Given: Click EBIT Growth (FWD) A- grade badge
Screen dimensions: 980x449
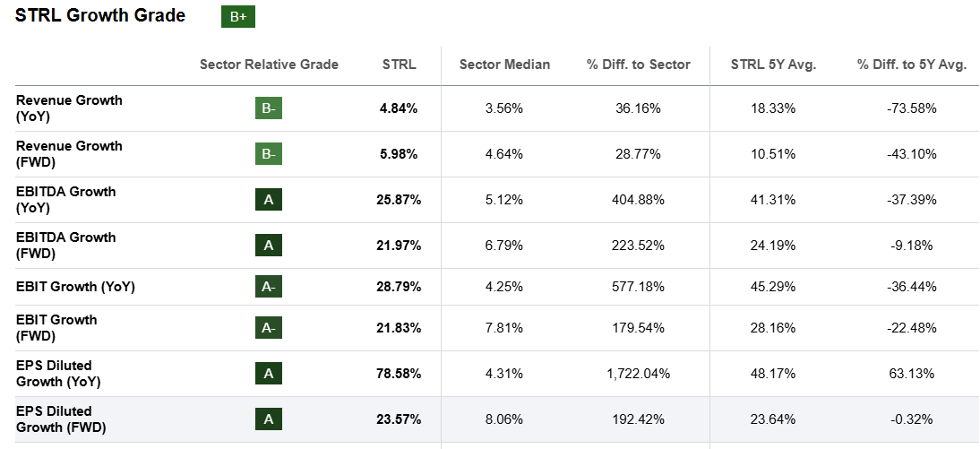Looking at the screenshot, I should (x=269, y=328).
